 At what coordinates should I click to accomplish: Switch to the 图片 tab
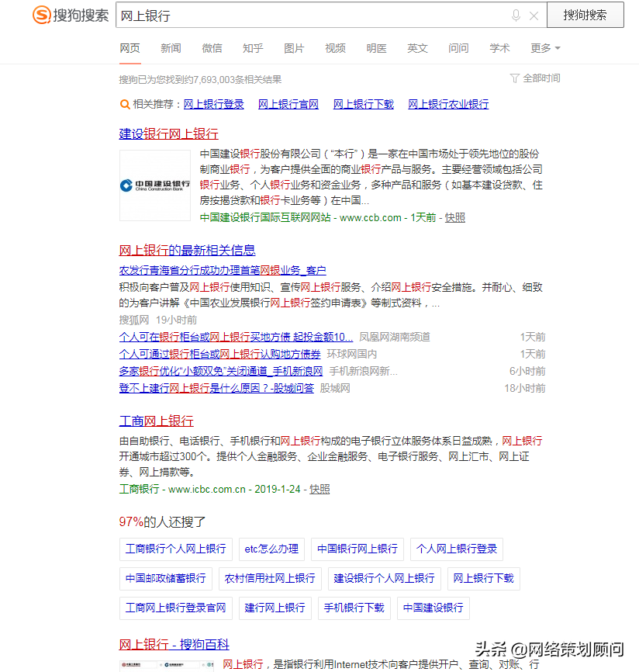(294, 48)
